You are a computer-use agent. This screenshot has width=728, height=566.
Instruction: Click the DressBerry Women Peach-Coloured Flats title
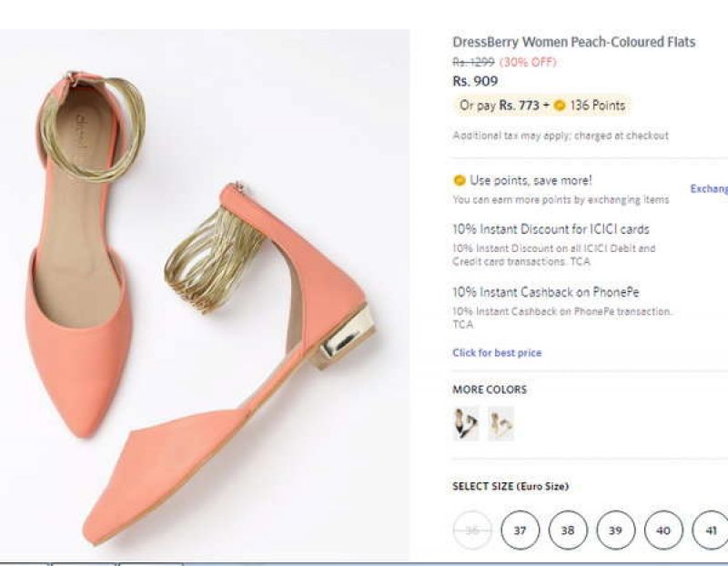click(574, 42)
